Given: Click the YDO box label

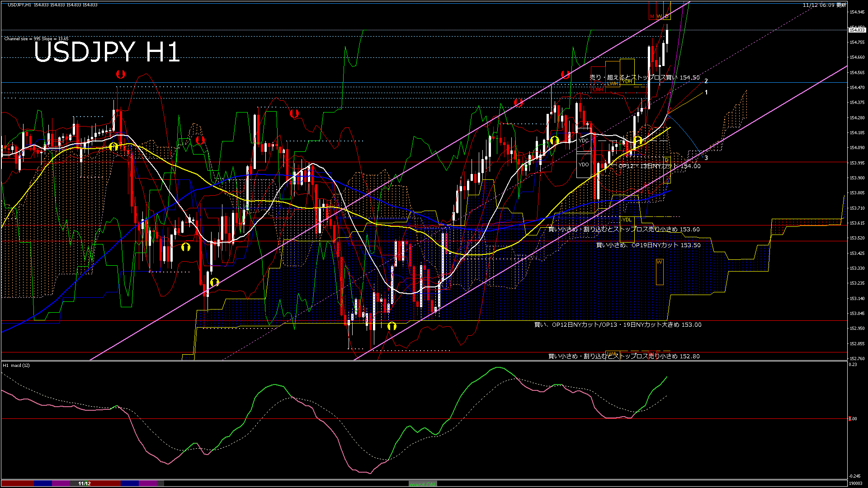Looking at the screenshot, I should click(583, 164).
